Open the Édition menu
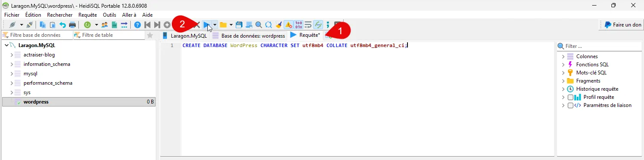644x160 pixels. click(33, 15)
